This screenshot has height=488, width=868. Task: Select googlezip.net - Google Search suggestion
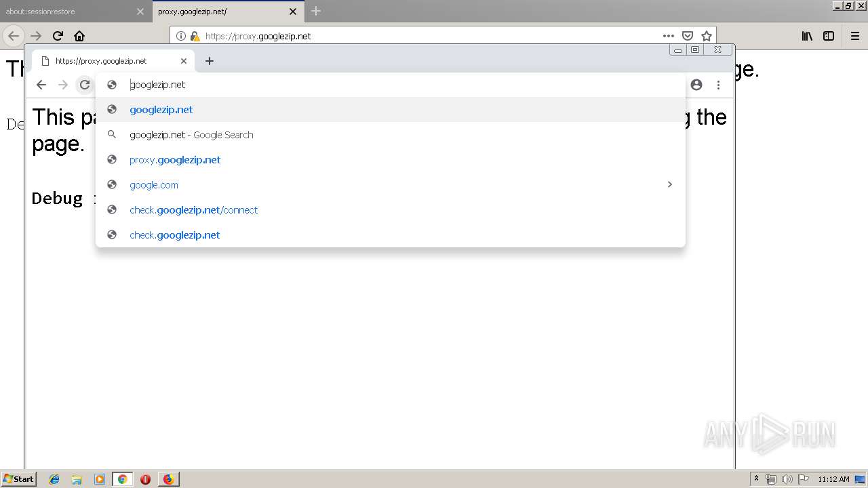391,135
